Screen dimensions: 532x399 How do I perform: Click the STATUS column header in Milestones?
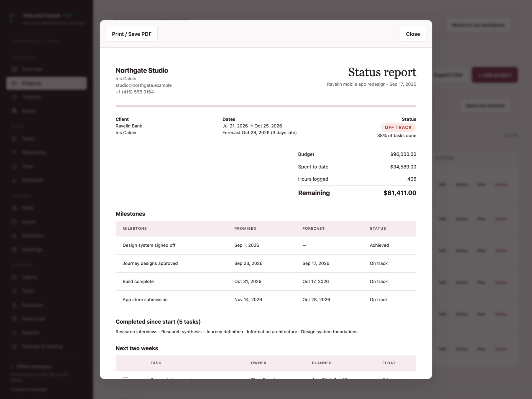pyautogui.click(x=378, y=229)
